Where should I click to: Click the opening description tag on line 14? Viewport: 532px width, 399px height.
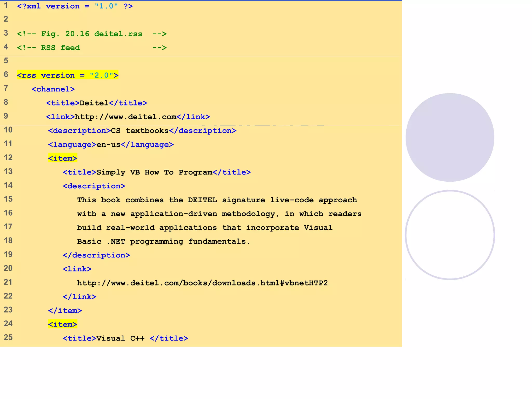(94, 186)
